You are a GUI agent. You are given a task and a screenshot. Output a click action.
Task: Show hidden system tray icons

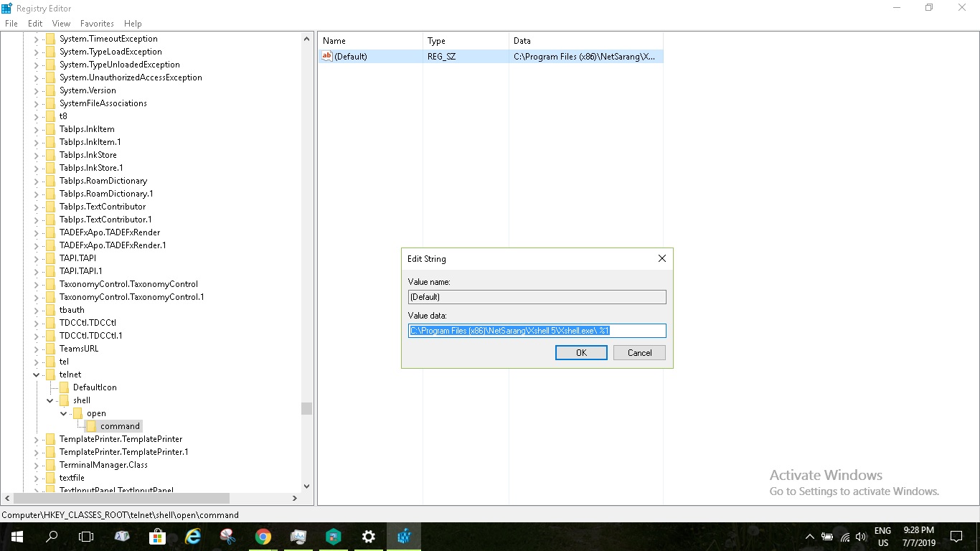(810, 537)
